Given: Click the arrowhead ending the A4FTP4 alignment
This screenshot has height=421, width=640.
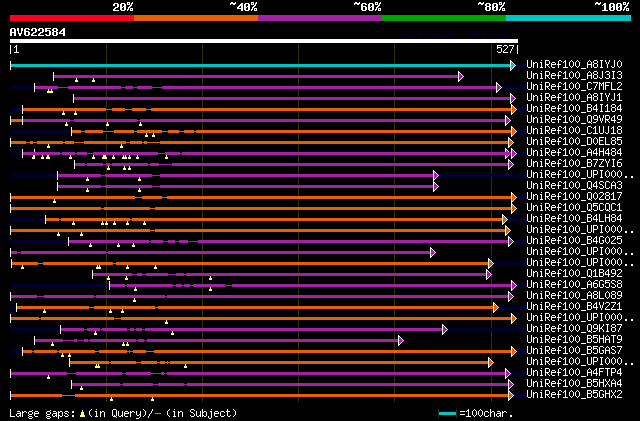Looking at the screenshot, I should point(508,374).
